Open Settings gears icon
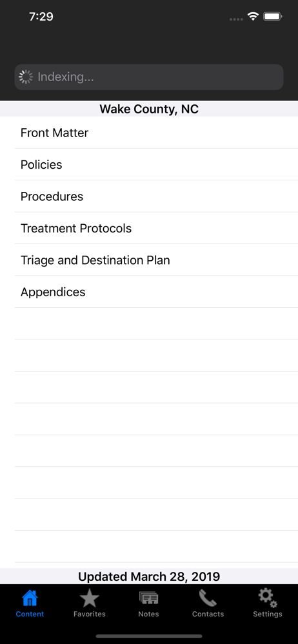Viewport: 298px width, 644px height. click(x=268, y=598)
